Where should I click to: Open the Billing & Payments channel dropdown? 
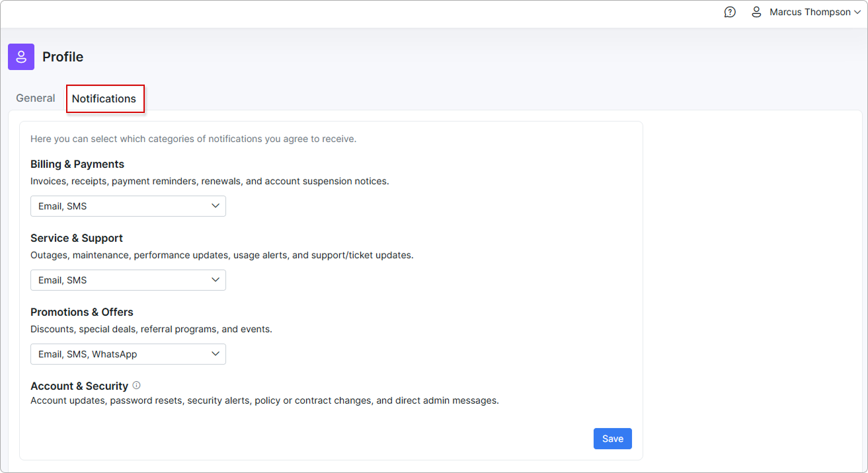[x=128, y=206]
